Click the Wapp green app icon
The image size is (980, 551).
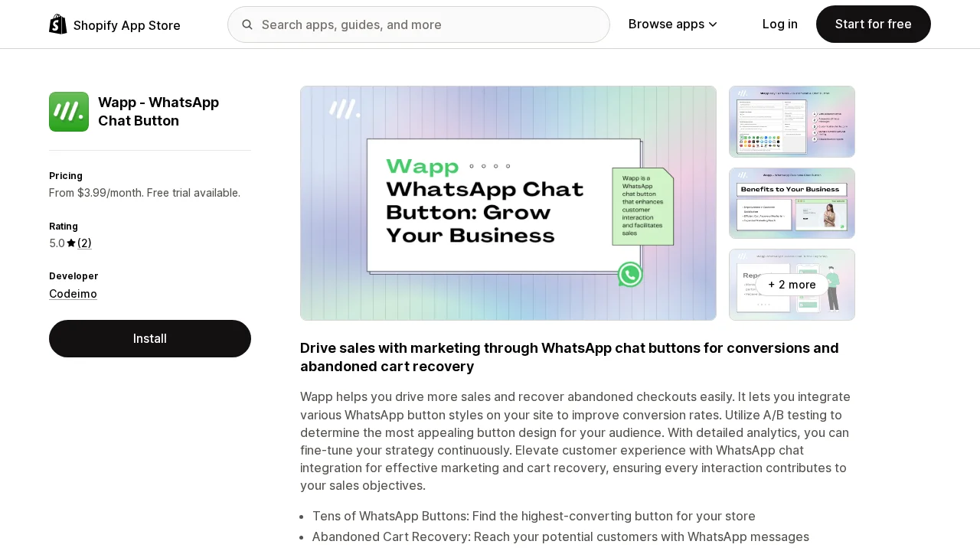[69, 112]
